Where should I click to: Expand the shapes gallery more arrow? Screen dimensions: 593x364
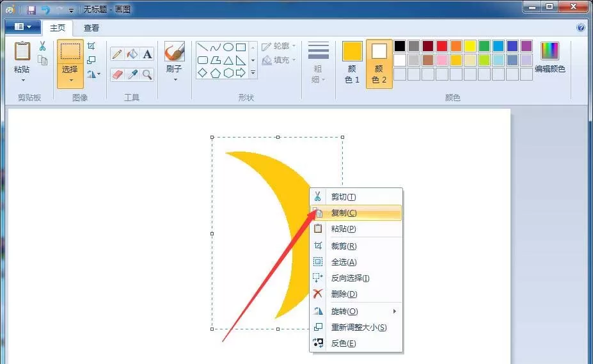point(253,72)
